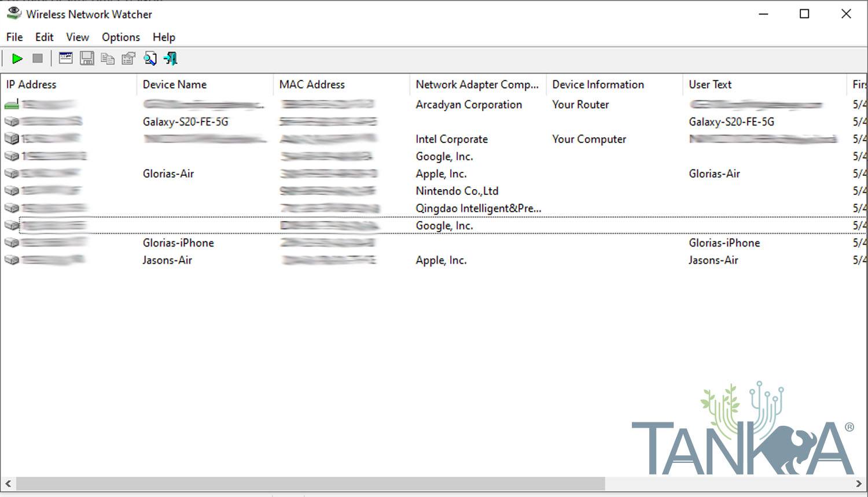Click the horizontal scrollbar's left arrow

click(8, 483)
